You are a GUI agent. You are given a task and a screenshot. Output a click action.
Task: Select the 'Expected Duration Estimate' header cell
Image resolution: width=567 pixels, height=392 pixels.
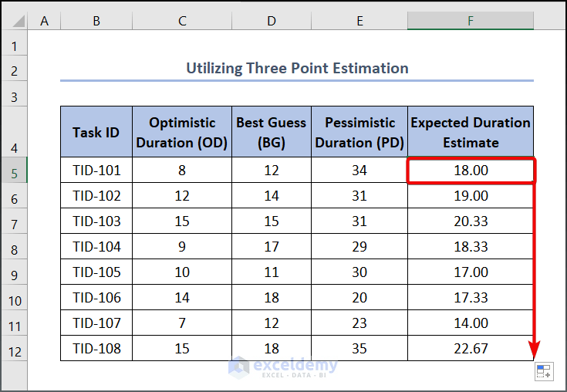[x=471, y=132]
